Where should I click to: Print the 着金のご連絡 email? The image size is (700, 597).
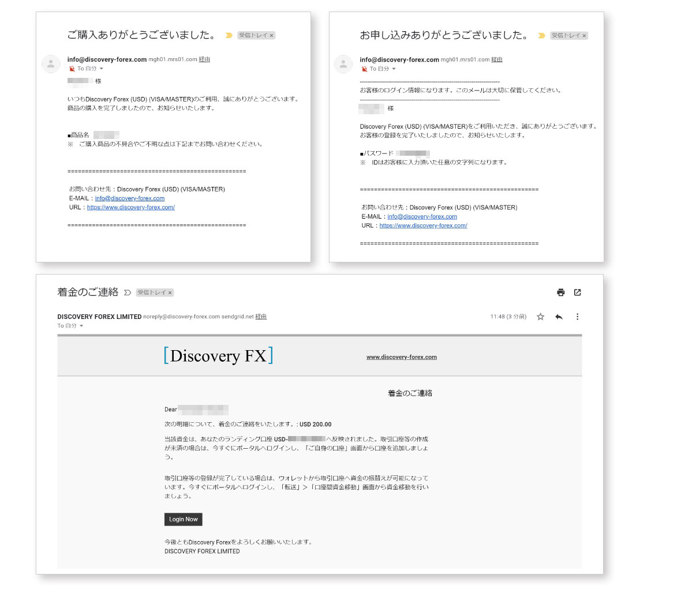click(560, 292)
